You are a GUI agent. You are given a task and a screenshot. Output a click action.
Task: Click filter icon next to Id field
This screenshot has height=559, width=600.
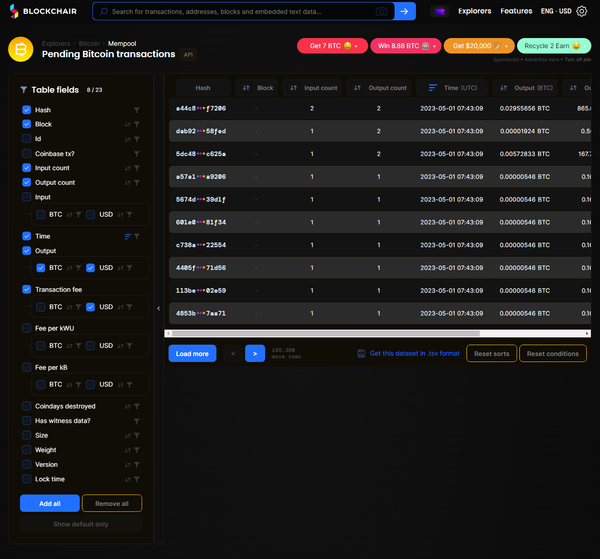[137, 139]
